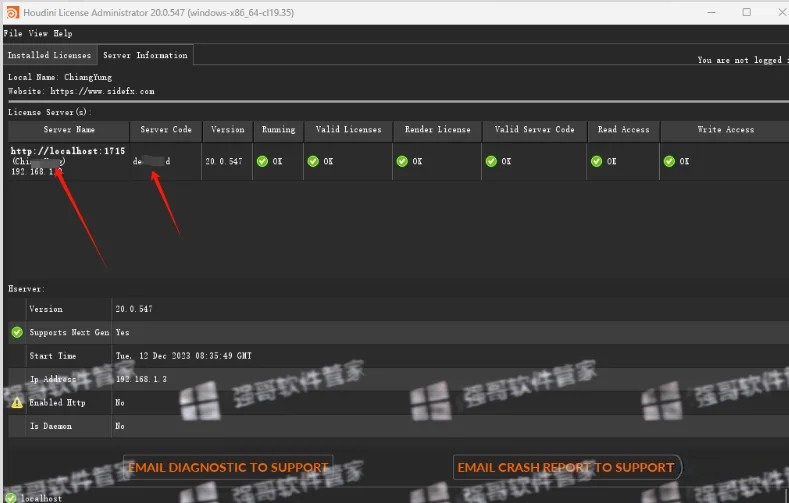Click the Version column header
This screenshot has height=503, width=789.
[227, 130]
